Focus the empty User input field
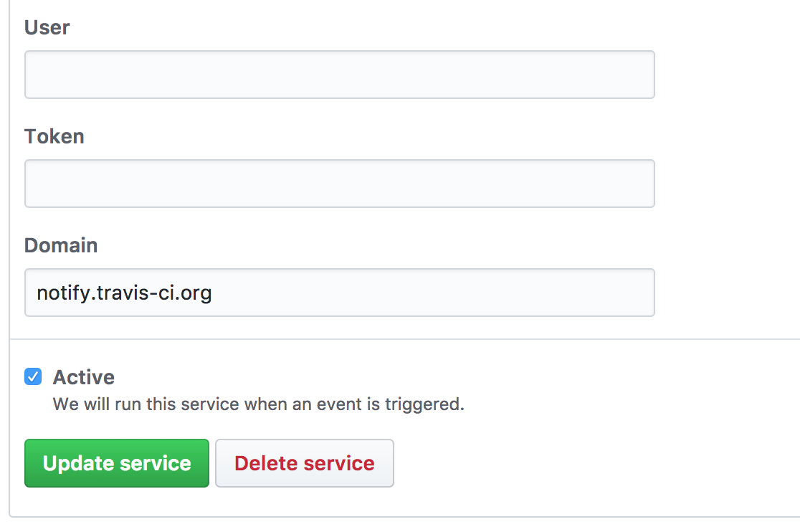This screenshot has width=800, height=532. [340, 75]
